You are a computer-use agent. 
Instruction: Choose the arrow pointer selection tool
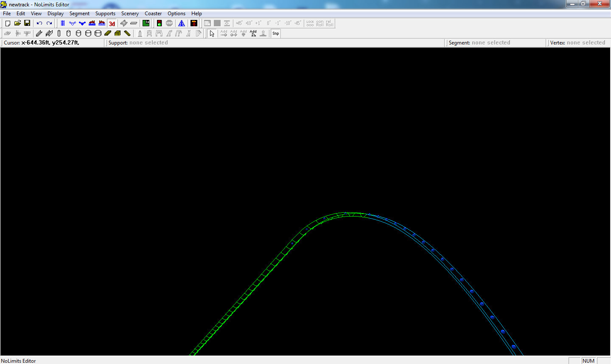click(x=212, y=33)
